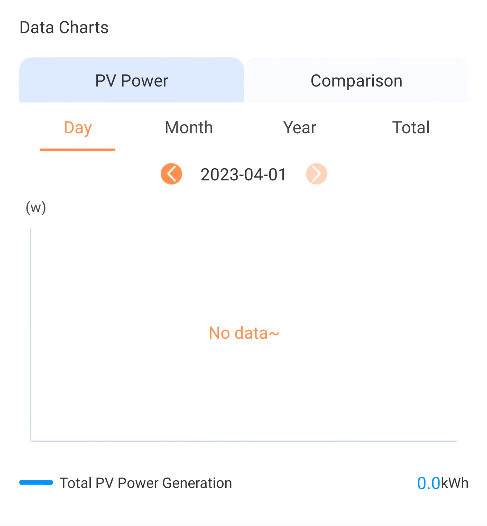The image size is (487, 526).
Task: Switch to the PV Power tab
Action: point(131,80)
